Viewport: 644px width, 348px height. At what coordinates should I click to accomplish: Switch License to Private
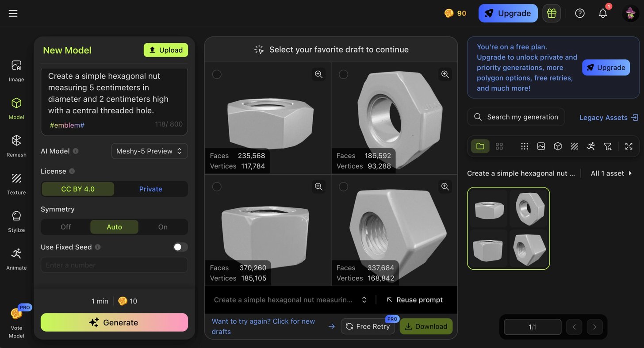[x=150, y=189]
